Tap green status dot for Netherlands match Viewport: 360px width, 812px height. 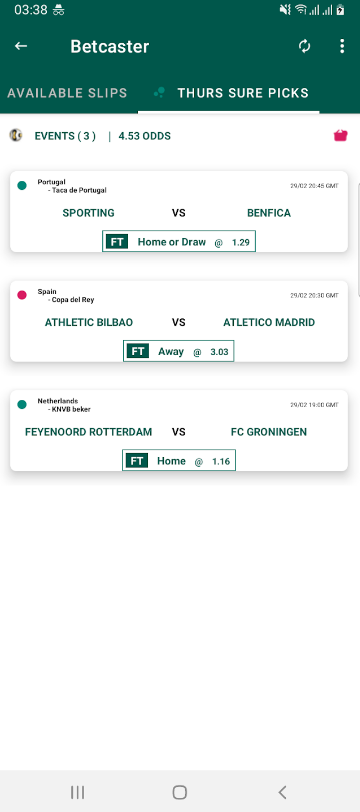point(22,404)
